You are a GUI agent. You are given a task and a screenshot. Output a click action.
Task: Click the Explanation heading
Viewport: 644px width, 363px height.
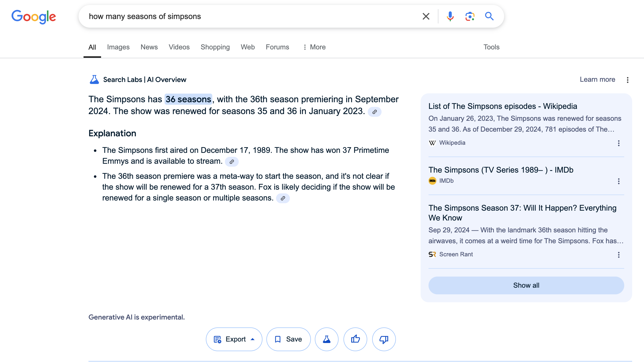point(112,133)
